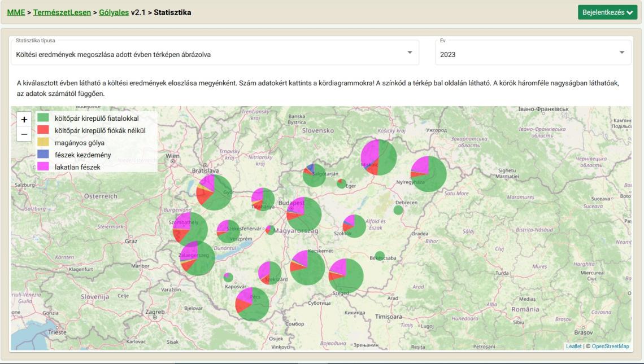The image size is (644, 364).
Task: Click the pie chart near Győr
Action: pyautogui.click(x=214, y=192)
